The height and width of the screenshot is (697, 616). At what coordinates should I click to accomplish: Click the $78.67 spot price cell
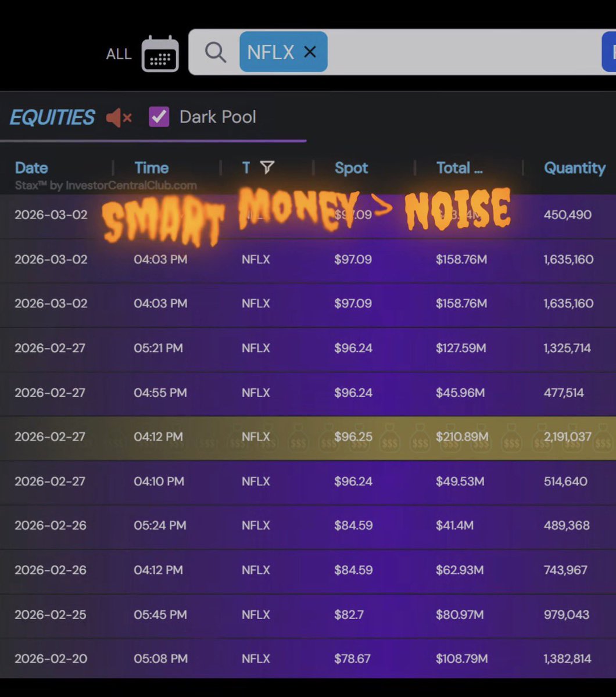353,658
